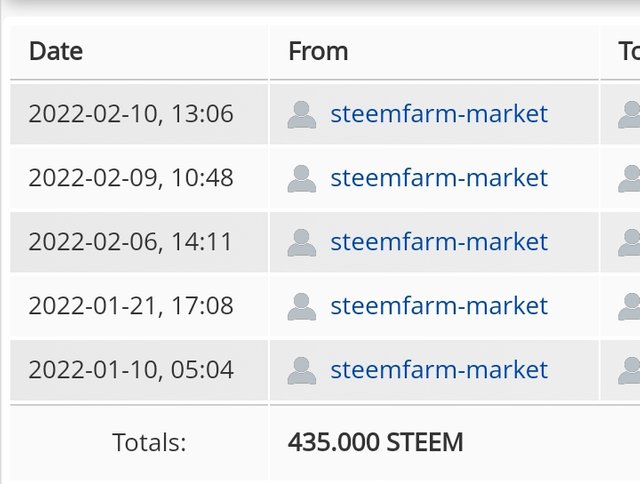Click the partially visible To column header
This screenshot has height=484, width=640.
[x=629, y=51]
